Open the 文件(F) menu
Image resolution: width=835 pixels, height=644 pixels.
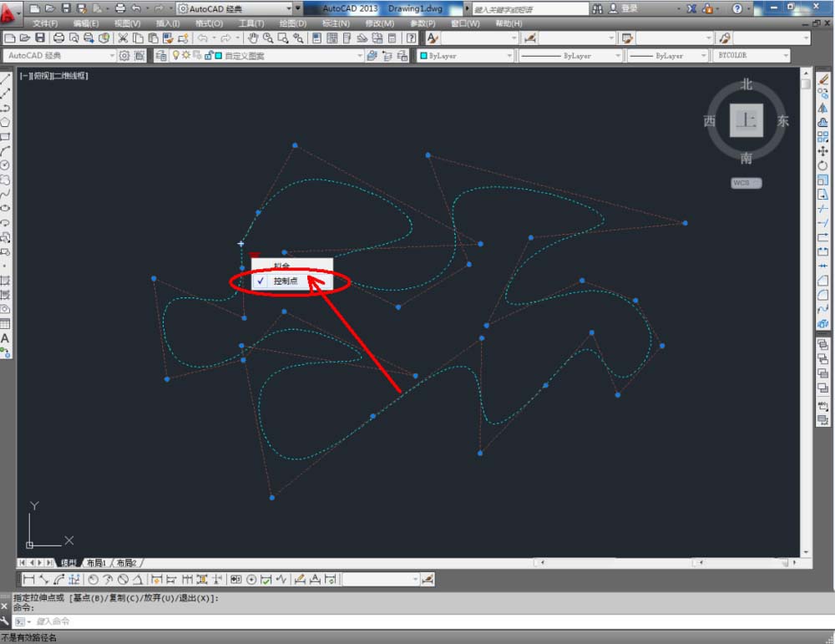click(45, 23)
